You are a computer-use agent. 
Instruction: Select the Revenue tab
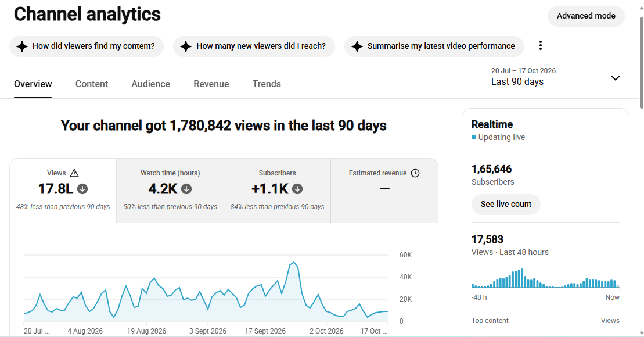pyautogui.click(x=211, y=84)
